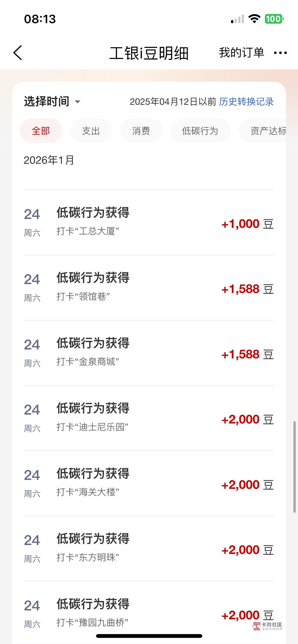Tap the back arrow icon

click(18, 53)
